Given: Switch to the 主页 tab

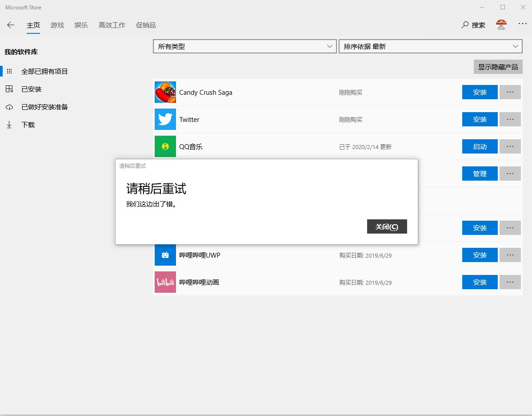Looking at the screenshot, I should point(33,25).
